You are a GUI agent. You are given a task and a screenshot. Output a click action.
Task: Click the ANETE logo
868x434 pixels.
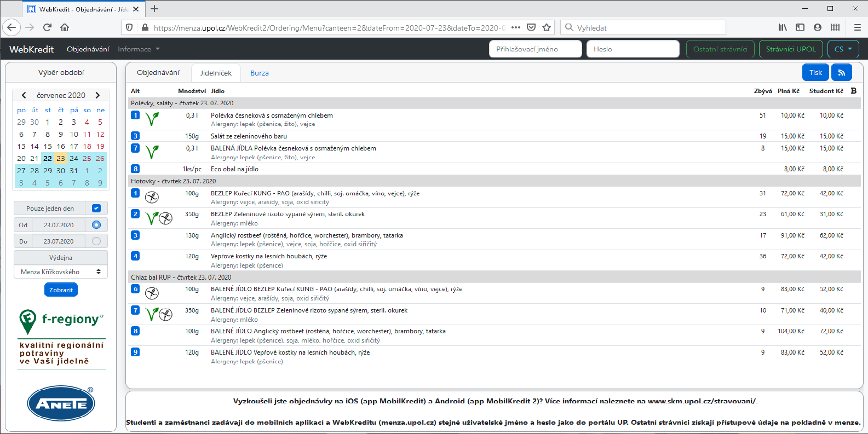(61, 404)
